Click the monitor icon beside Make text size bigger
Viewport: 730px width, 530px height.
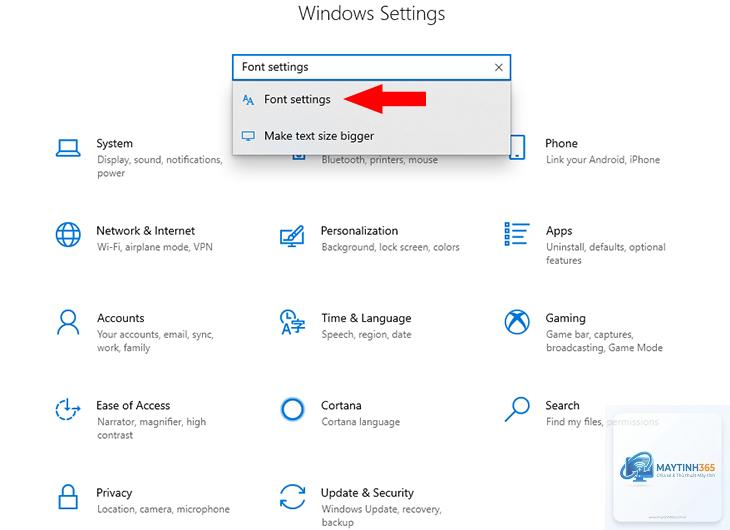tap(248, 136)
